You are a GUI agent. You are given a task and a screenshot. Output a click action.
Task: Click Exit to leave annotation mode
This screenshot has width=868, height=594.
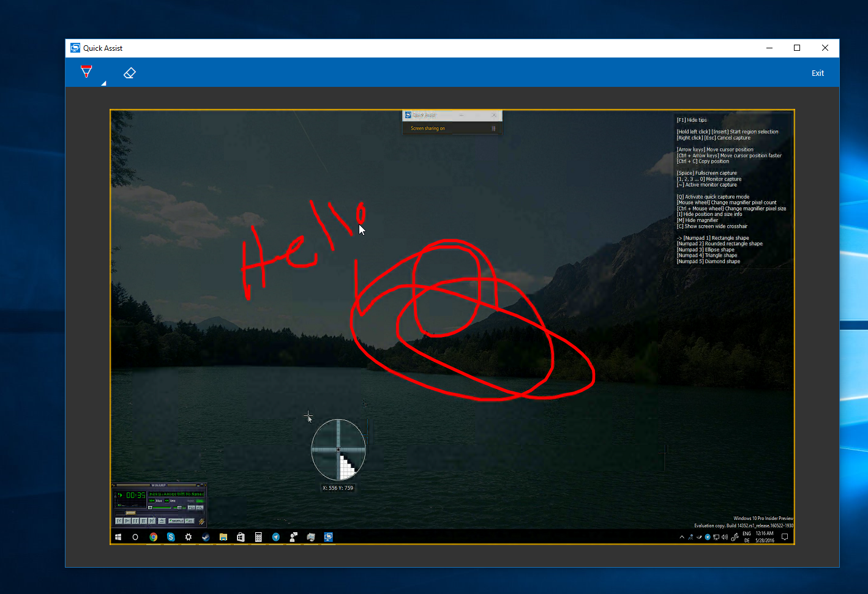pyautogui.click(x=817, y=73)
